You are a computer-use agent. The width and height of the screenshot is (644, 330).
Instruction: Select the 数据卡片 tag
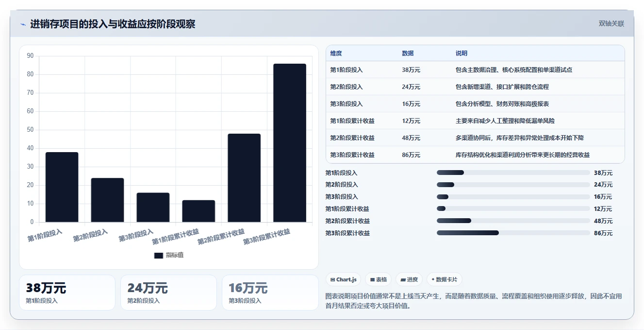click(444, 279)
